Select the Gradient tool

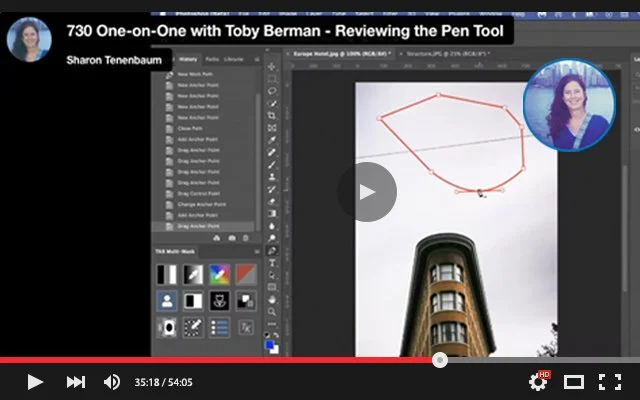point(272,213)
